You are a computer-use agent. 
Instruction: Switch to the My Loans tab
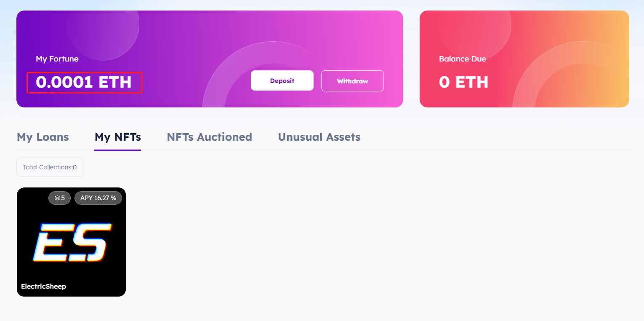pos(43,137)
